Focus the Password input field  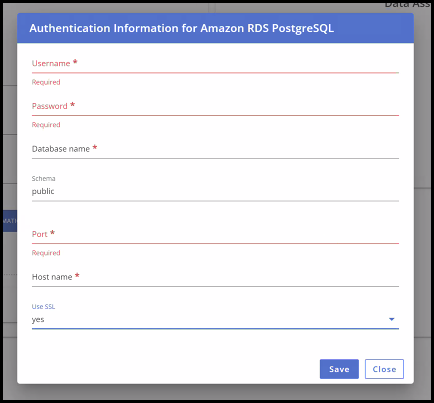[x=215, y=106]
